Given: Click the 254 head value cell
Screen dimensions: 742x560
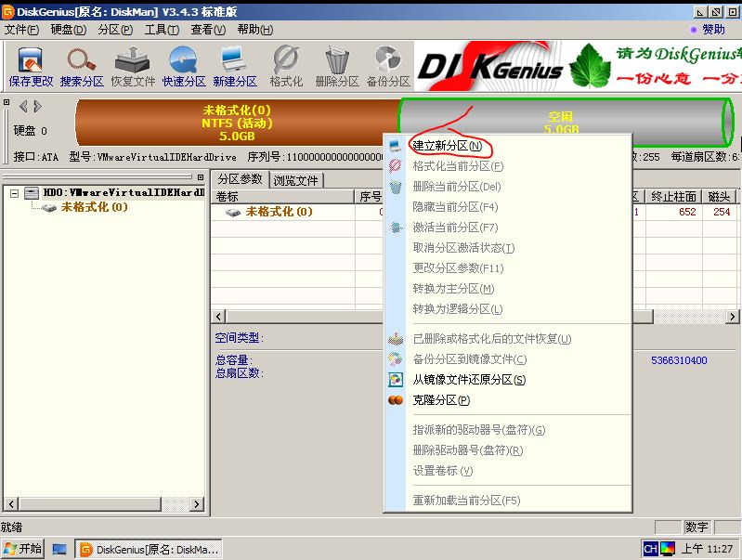Looking at the screenshot, I should pos(722,212).
